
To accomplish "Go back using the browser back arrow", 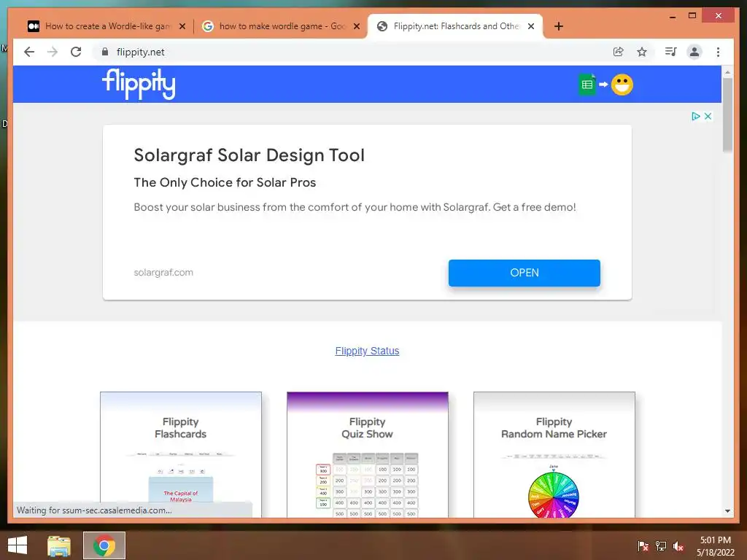I will point(29,52).
